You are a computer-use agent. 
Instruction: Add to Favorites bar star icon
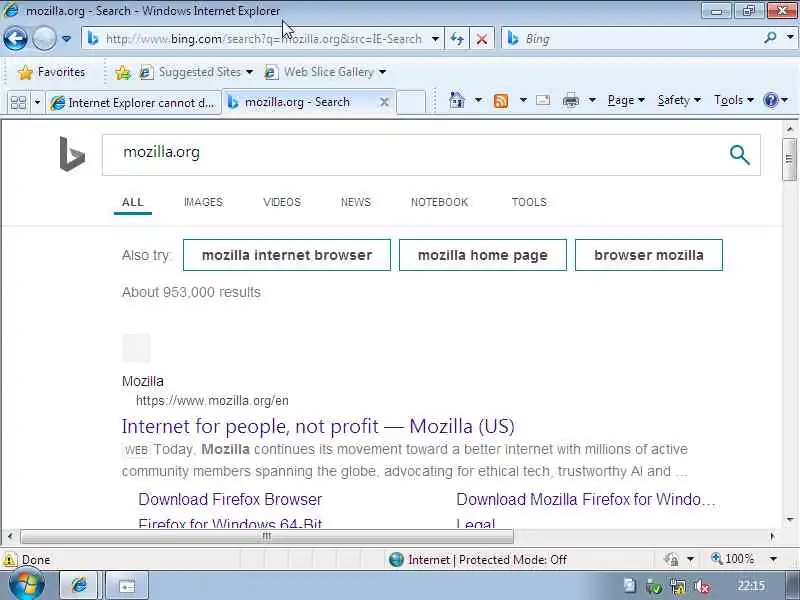pyautogui.click(x=122, y=72)
